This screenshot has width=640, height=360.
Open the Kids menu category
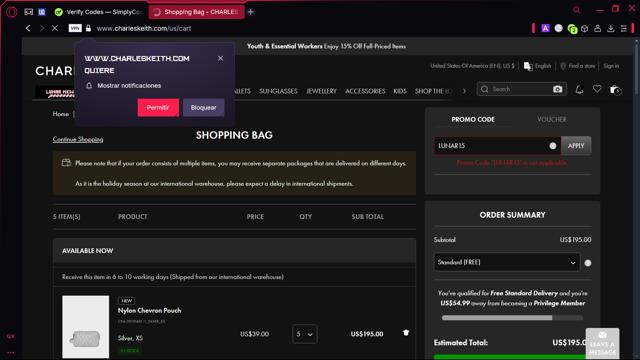(x=400, y=91)
